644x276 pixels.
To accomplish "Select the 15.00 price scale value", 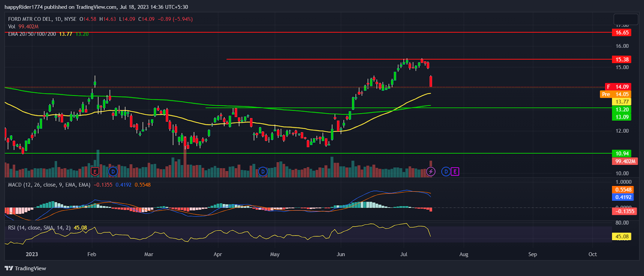I will point(622,67).
